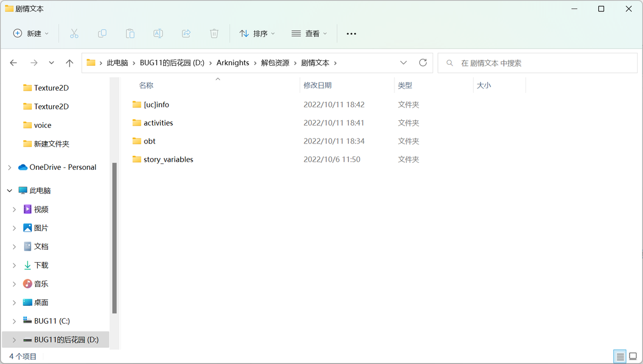
Task: Switch to large thumbnails view icon
Action: click(633, 356)
